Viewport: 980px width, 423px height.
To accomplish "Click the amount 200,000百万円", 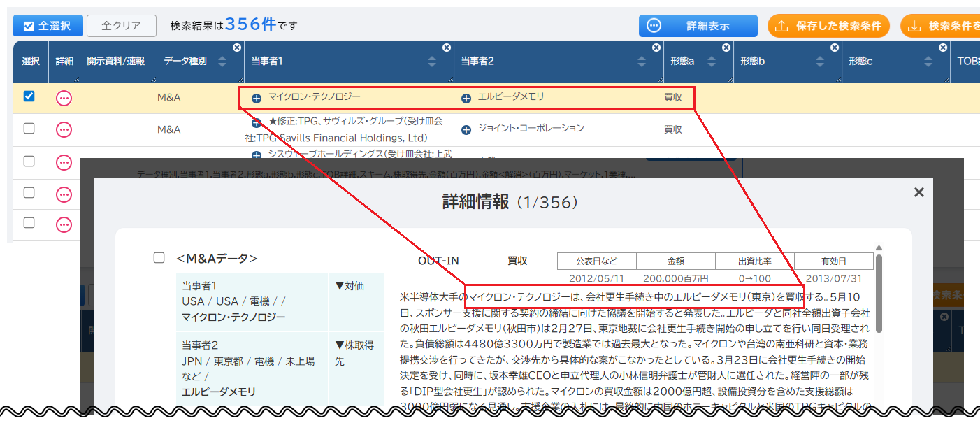I will coord(676,278).
